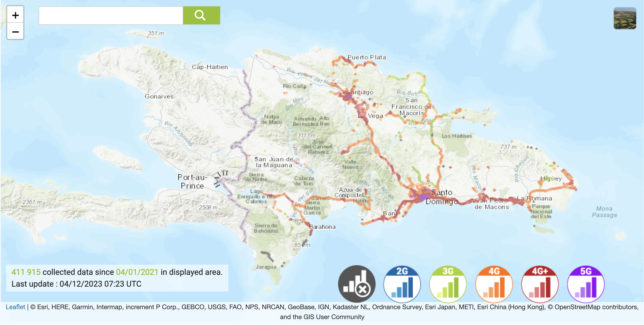Image resolution: width=644 pixels, height=325 pixels.
Task: Toggle the 2G coverage layer
Action: pos(402,284)
